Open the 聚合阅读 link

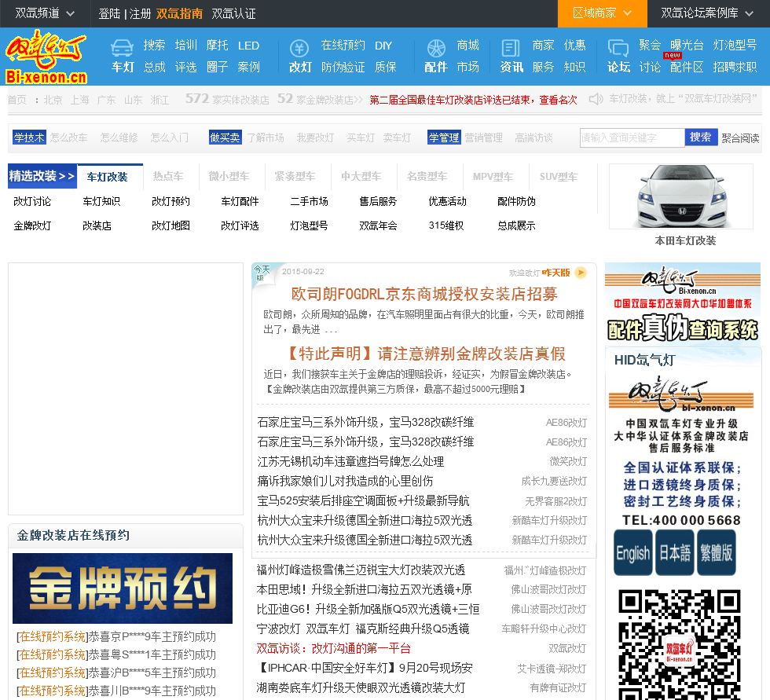[740, 138]
